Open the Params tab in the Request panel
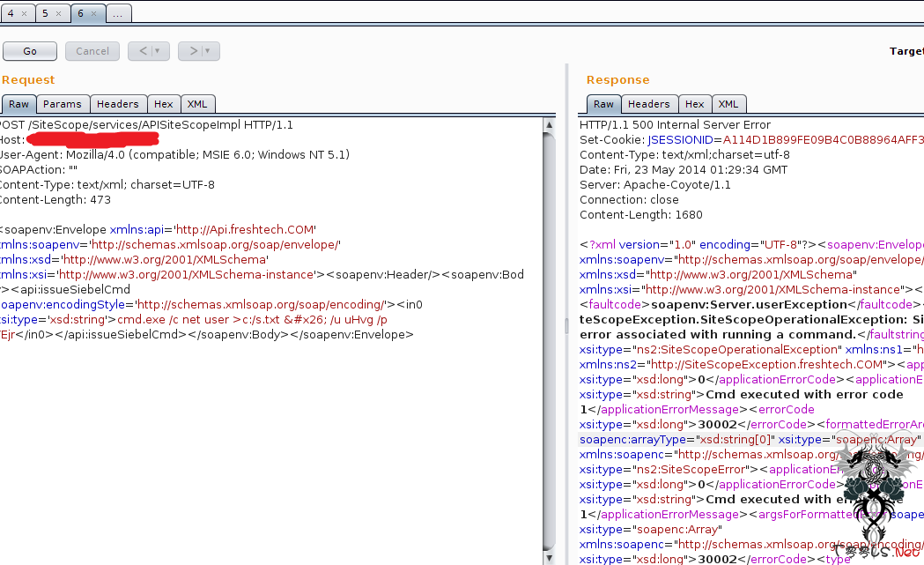This screenshot has width=924, height=565. tap(63, 104)
